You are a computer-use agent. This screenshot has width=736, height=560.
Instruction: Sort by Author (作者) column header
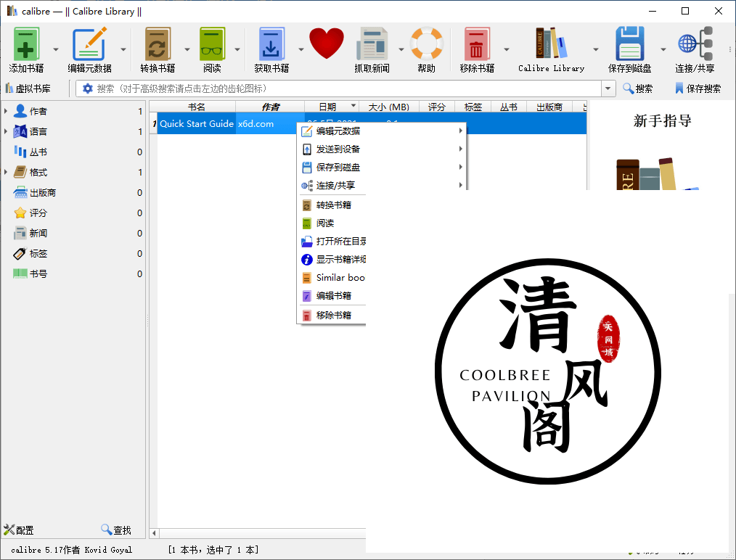pos(270,107)
